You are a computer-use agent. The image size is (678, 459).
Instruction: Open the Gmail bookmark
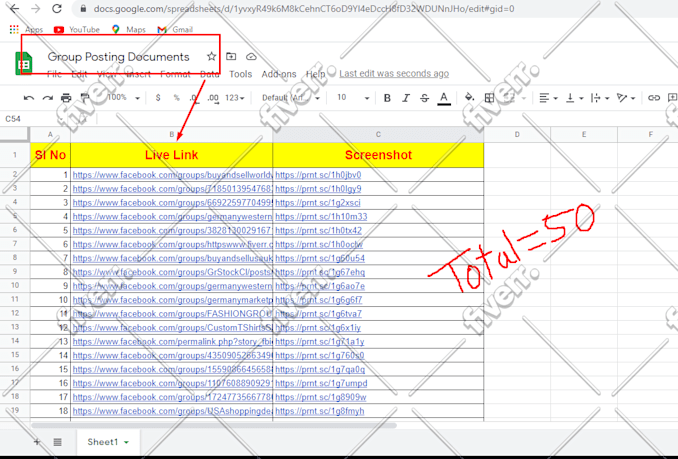(175, 29)
